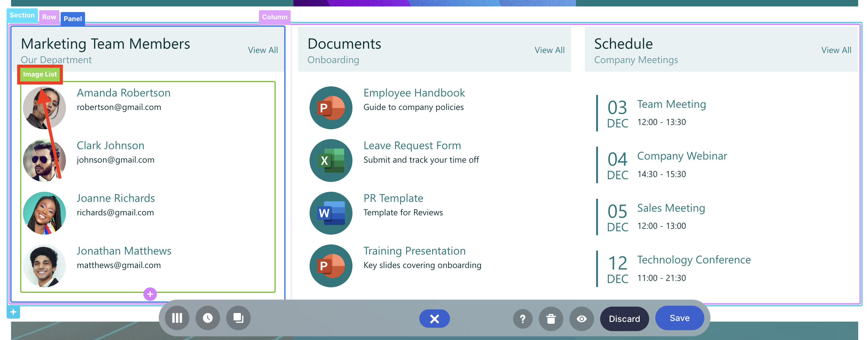Open Employee Handbook PowerPoint icon

[x=330, y=108]
